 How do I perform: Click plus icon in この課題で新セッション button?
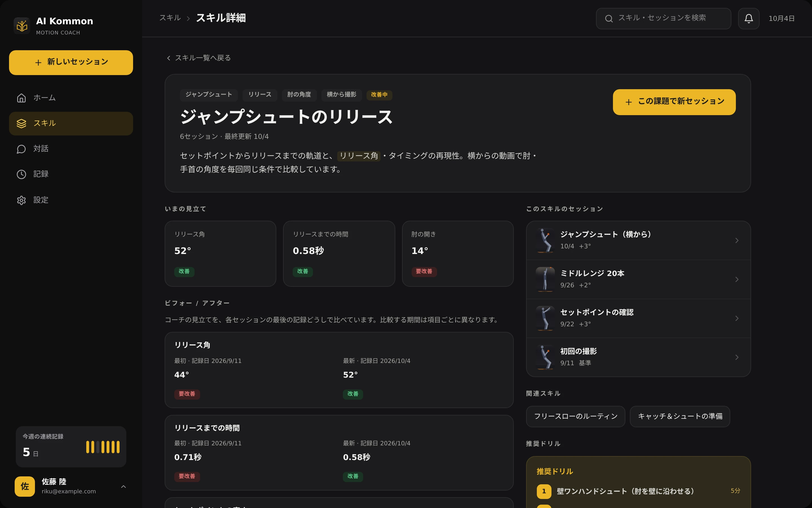pyautogui.click(x=628, y=102)
